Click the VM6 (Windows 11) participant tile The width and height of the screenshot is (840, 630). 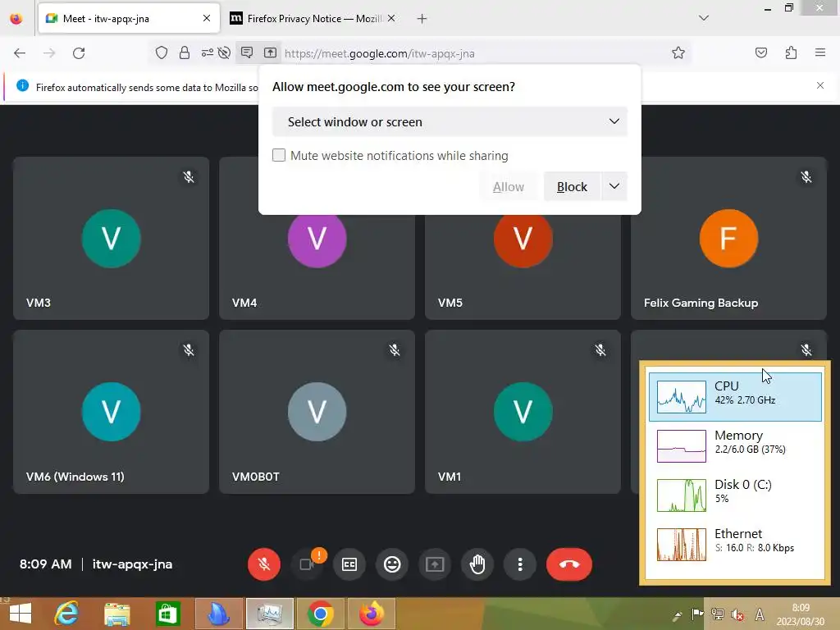[111, 412]
